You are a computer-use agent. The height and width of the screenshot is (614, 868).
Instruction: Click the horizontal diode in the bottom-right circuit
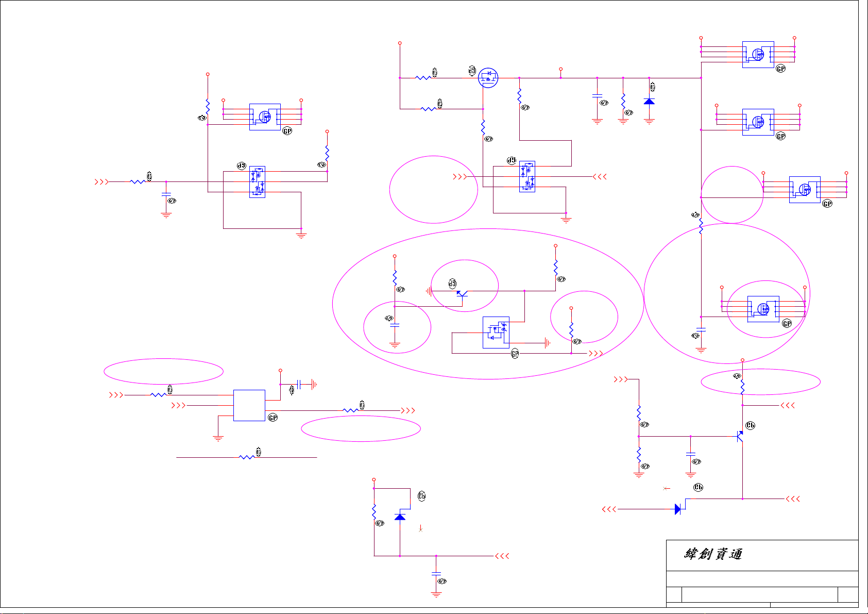click(678, 509)
